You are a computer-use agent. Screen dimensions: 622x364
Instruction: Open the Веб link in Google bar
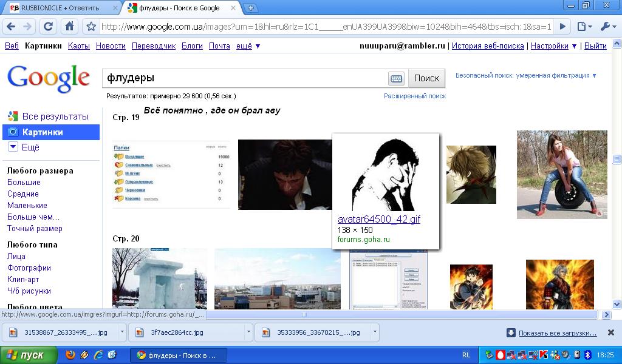click(x=12, y=46)
